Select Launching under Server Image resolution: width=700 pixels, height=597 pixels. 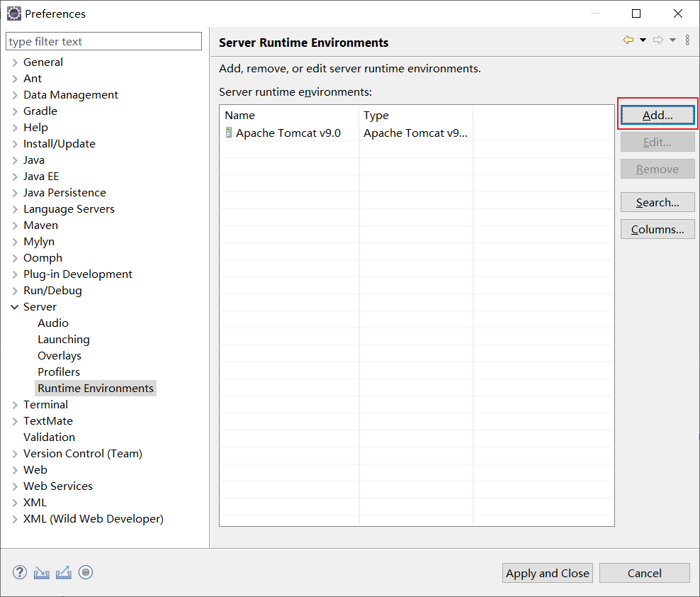[64, 339]
